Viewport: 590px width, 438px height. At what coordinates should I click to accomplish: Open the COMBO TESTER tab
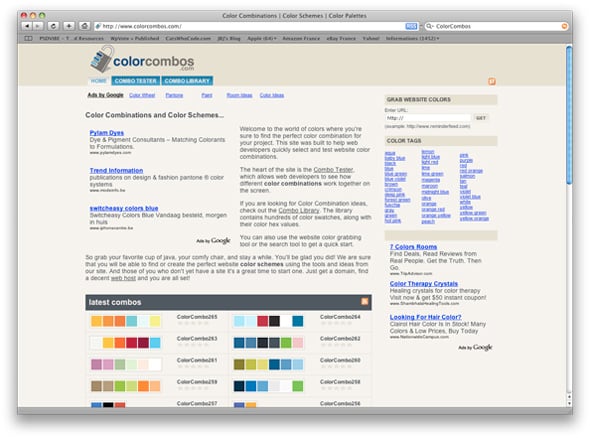click(135, 81)
